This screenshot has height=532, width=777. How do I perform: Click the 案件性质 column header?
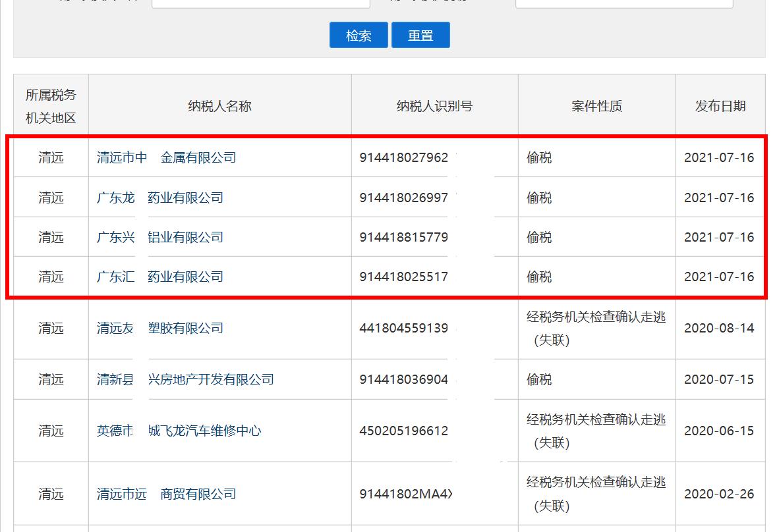coord(596,104)
